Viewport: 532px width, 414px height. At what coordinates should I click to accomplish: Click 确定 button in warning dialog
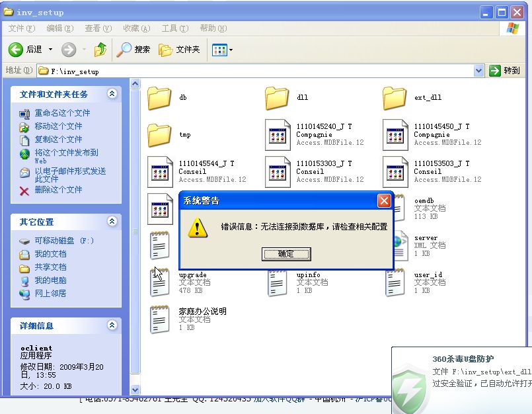click(x=286, y=254)
